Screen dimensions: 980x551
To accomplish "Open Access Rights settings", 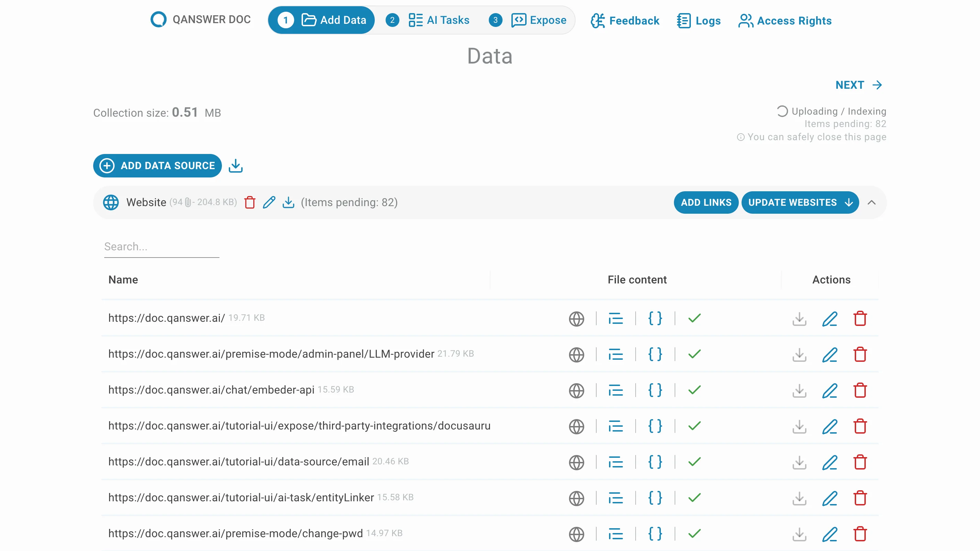I will (x=785, y=21).
